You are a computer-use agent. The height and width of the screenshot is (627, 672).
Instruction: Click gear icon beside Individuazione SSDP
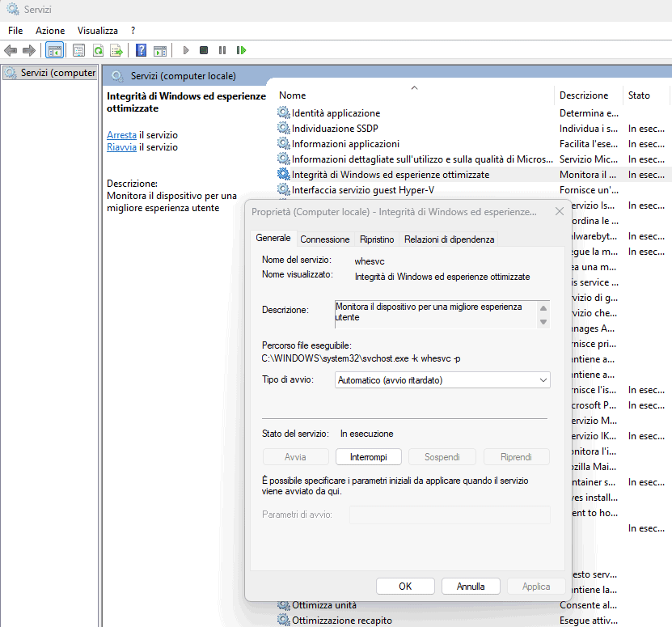283,128
